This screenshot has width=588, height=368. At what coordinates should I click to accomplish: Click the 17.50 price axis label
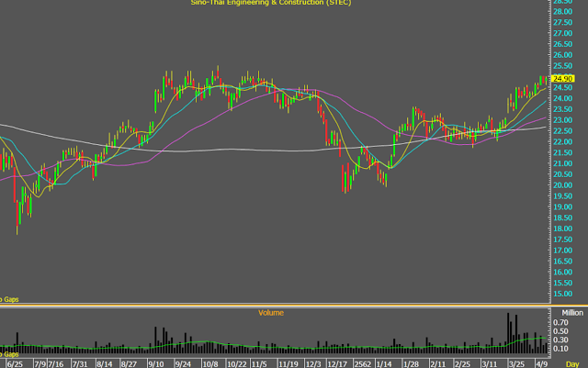[563, 240]
